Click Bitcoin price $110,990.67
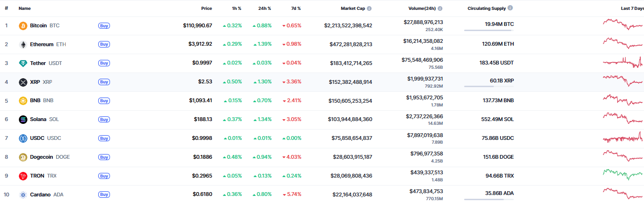 (197, 25)
